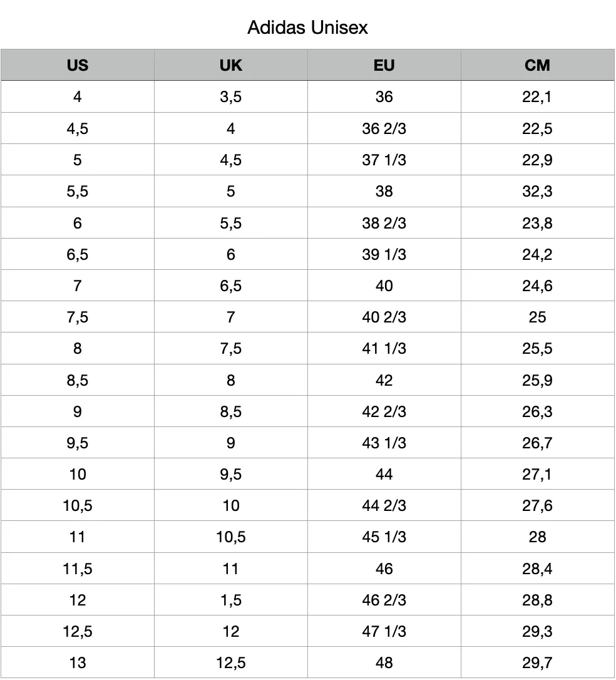The image size is (616, 680).
Task: Click the EU size 40 2/3 cell
Action: tap(384, 317)
